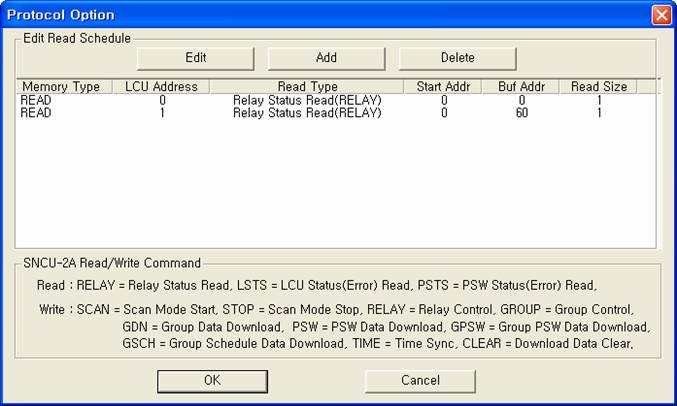Click the Start Addr column header
Image resolution: width=677 pixels, height=406 pixels.
click(x=443, y=87)
